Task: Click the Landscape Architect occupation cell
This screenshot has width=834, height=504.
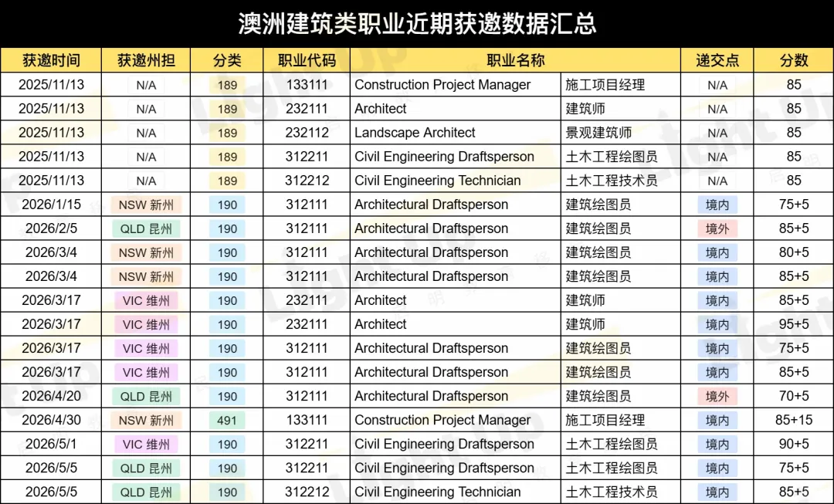Action: click(x=415, y=133)
